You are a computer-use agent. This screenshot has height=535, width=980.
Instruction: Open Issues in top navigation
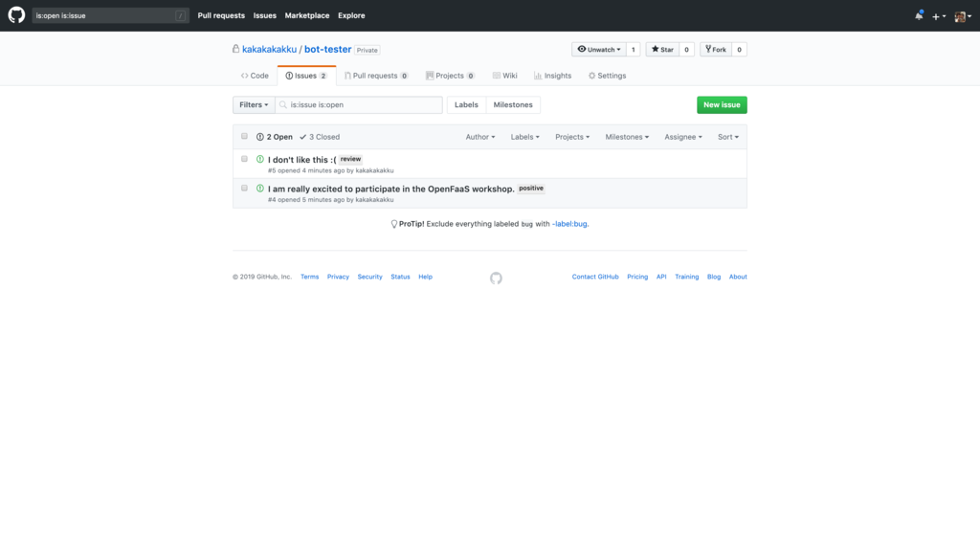coord(265,15)
